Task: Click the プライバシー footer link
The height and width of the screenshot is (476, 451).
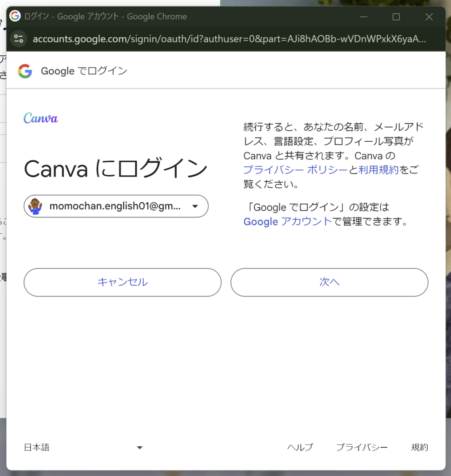Action: [x=362, y=447]
